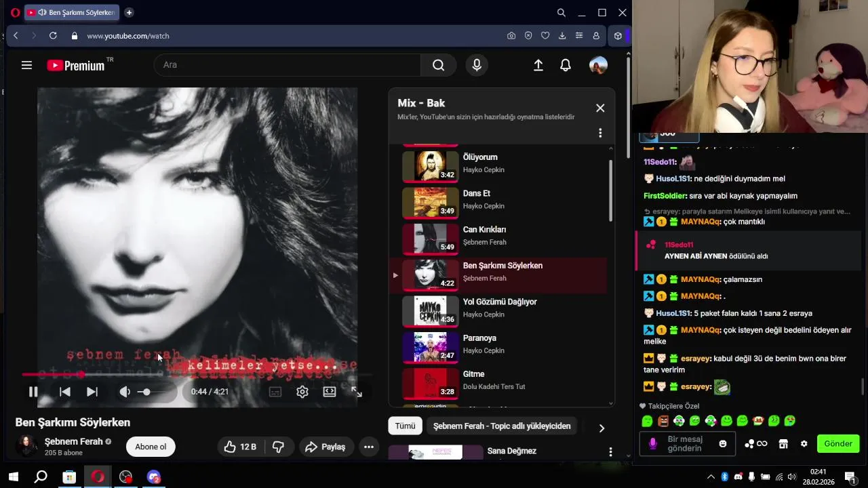Open chat shop storefront icon
868x488 pixels.
click(x=783, y=444)
